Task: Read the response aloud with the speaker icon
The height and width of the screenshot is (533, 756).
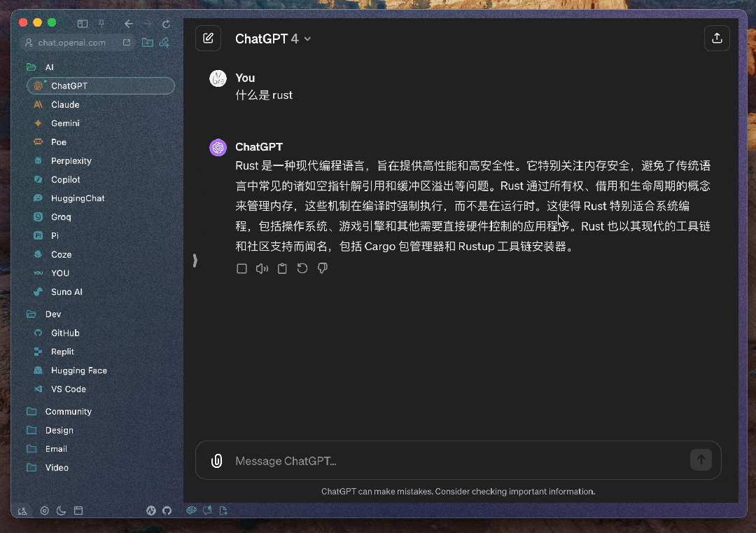Action: click(262, 269)
